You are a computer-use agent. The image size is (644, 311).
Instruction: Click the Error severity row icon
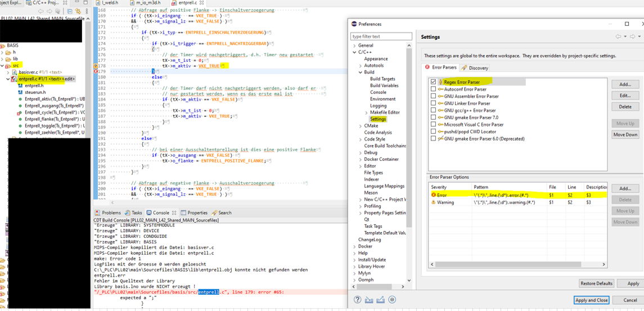[433, 195]
